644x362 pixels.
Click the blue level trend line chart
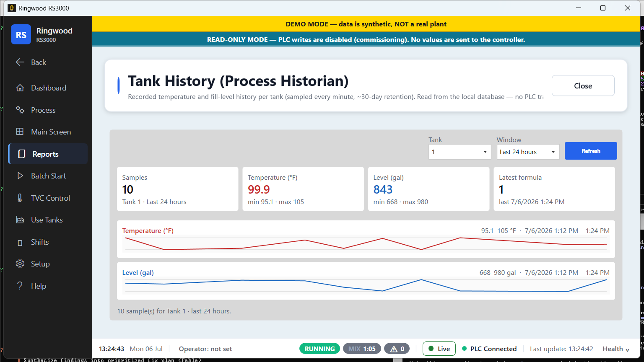click(366, 285)
